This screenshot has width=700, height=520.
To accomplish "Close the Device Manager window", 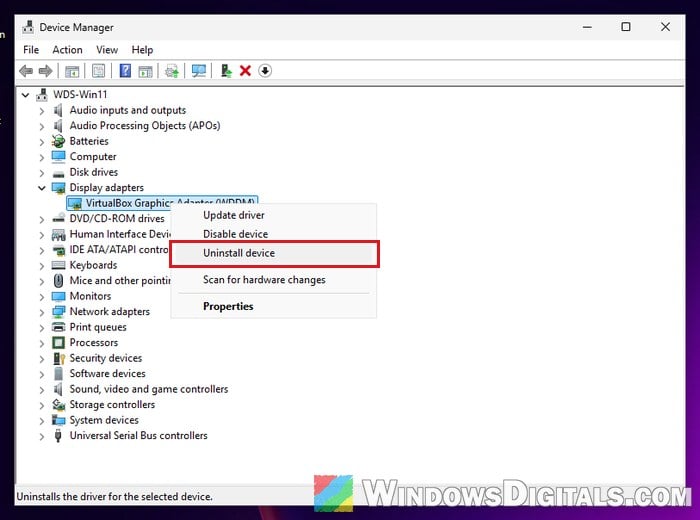I will tap(665, 27).
